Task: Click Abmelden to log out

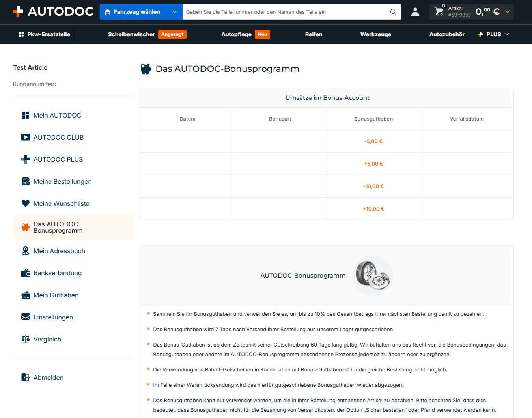Action: click(49, 377)
